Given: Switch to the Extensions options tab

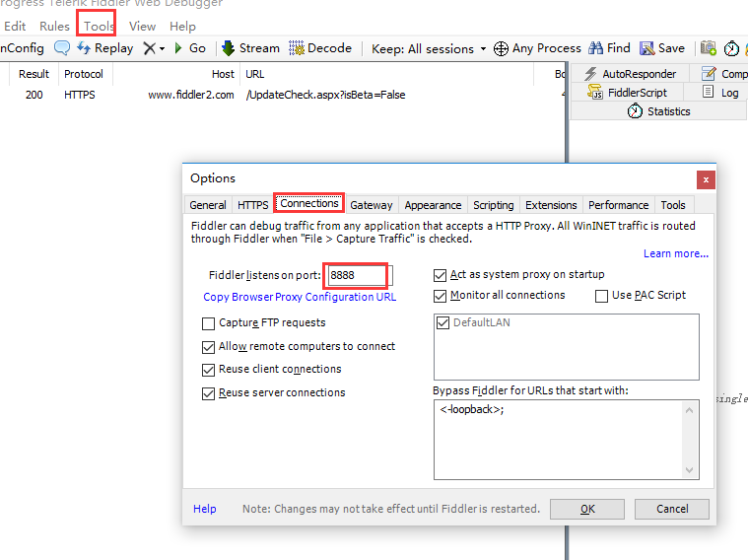Looking at the screenshot, I should point(551,205).
